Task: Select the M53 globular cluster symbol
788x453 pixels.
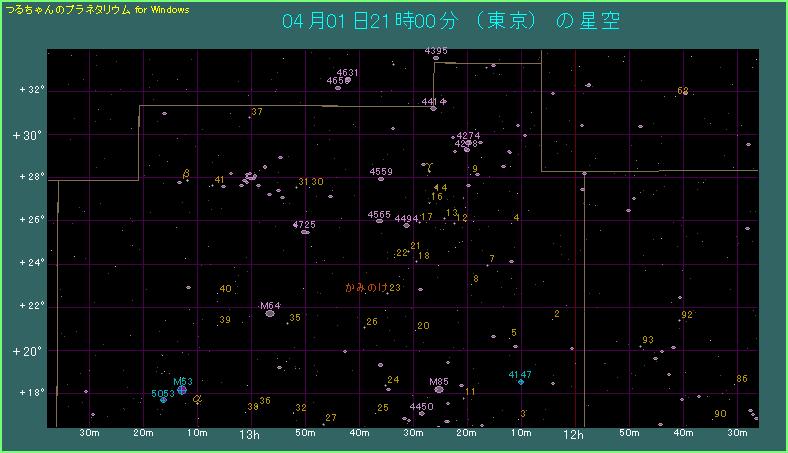Action: (x=182, y=389)
